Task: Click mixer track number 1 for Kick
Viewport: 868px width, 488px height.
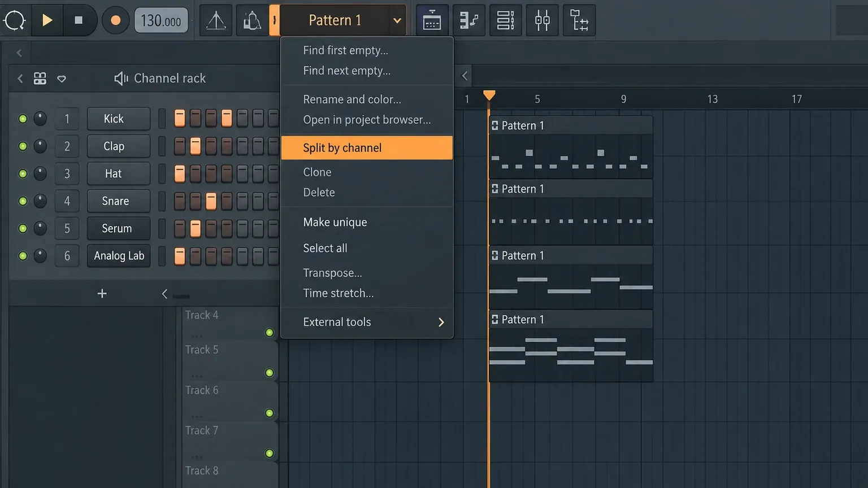Action: 67,119
